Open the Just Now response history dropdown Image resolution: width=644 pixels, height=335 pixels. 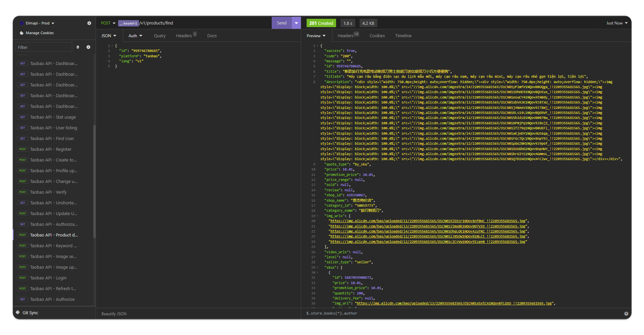tap(616, 23)
